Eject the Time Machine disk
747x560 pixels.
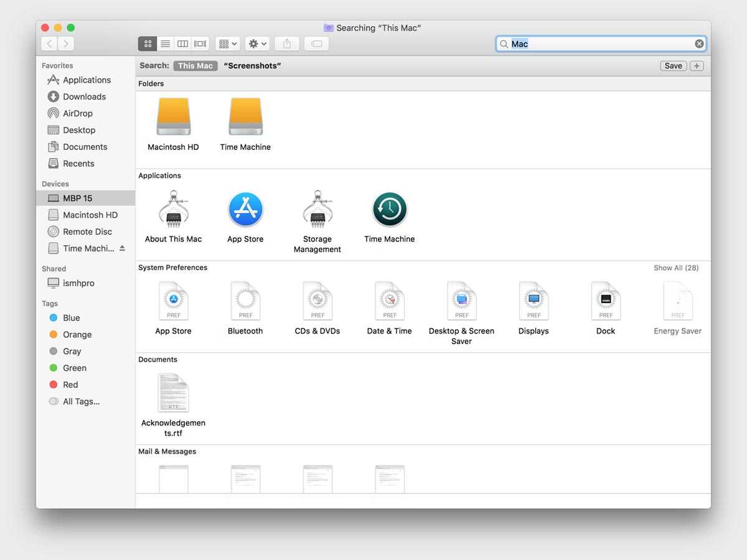[122, 248]
